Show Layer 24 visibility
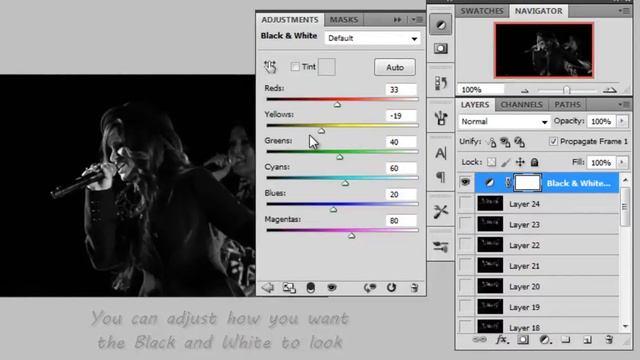Viewport: 640px width, 360px height. 465,203
